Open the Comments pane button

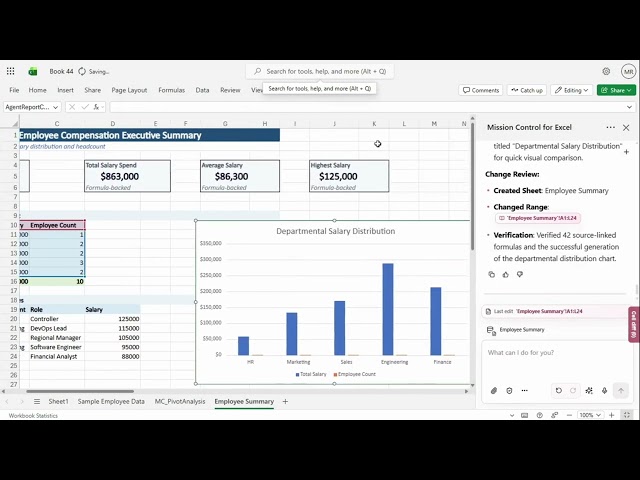[x=481, y=90]
